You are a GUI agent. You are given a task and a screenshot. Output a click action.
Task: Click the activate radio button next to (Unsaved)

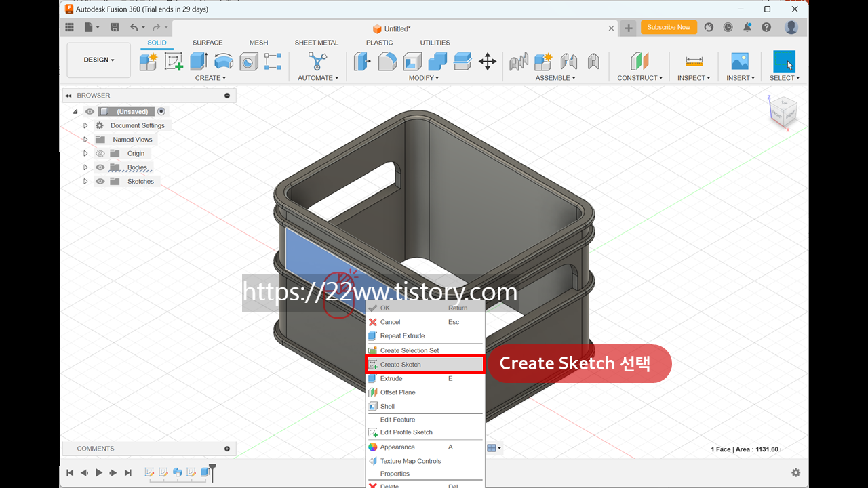(161, 112)
